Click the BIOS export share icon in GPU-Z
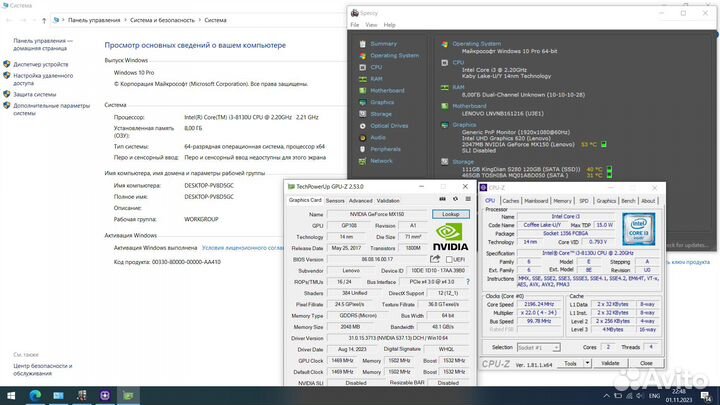Viewport: 720px width, 405px height. [435, 259]
